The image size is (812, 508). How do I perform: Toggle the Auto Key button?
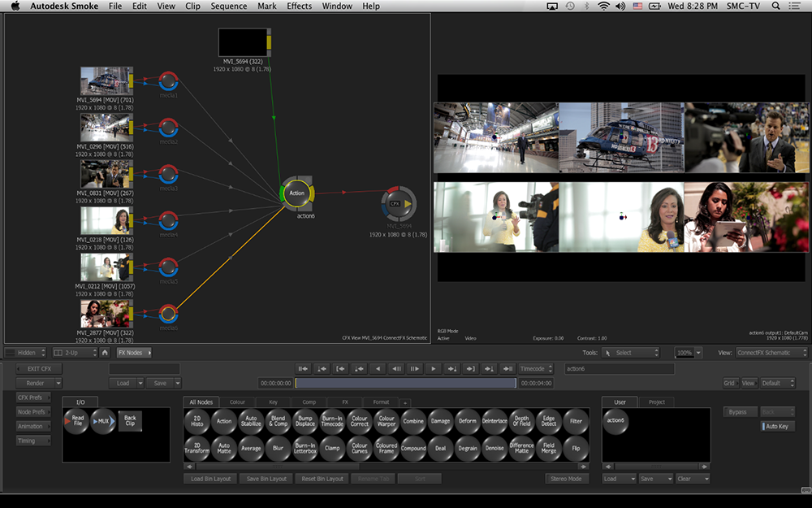(778, 426)
